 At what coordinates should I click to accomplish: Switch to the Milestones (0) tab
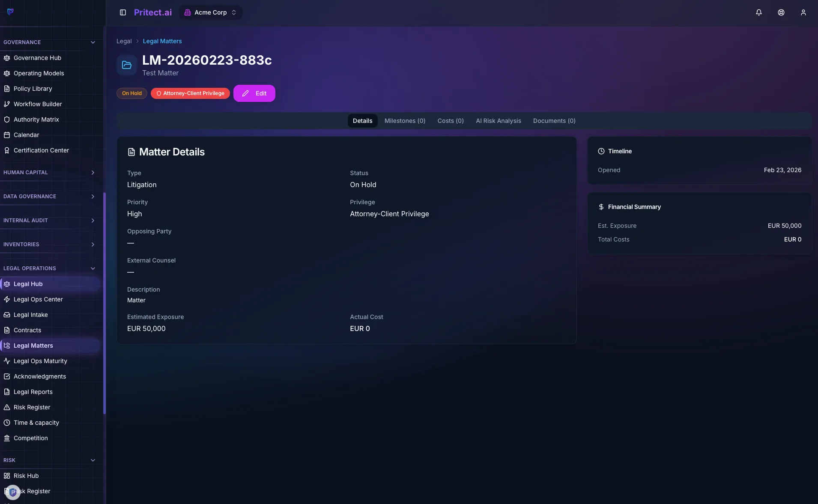pos(405,121)
